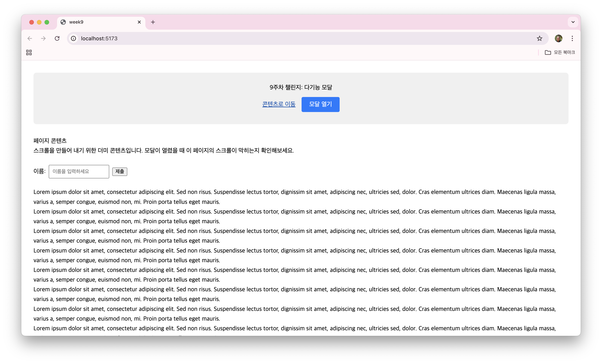602x364 pixels.
Task: View site information icon in address bar
Action: [73, 38]
